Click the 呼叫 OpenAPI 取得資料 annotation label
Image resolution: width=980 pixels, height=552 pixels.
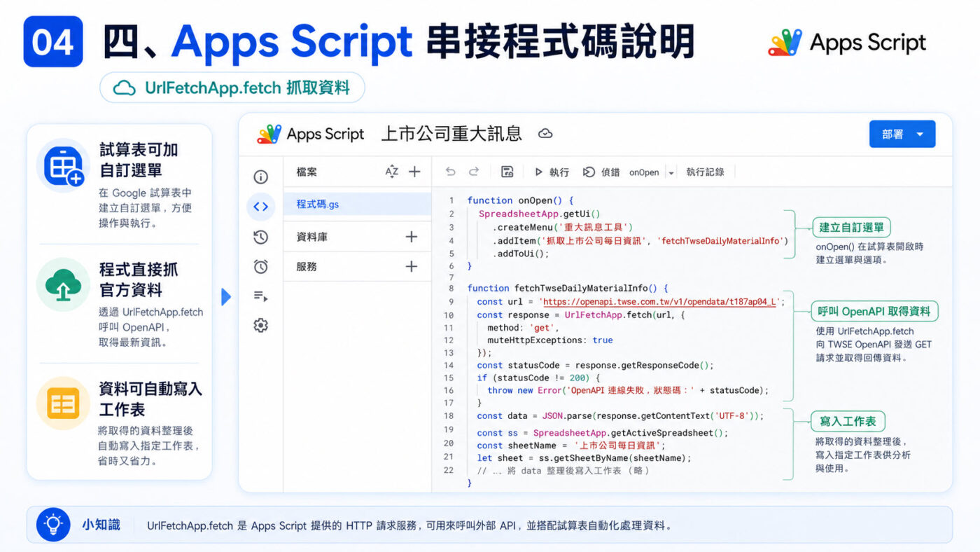[875, 311]
